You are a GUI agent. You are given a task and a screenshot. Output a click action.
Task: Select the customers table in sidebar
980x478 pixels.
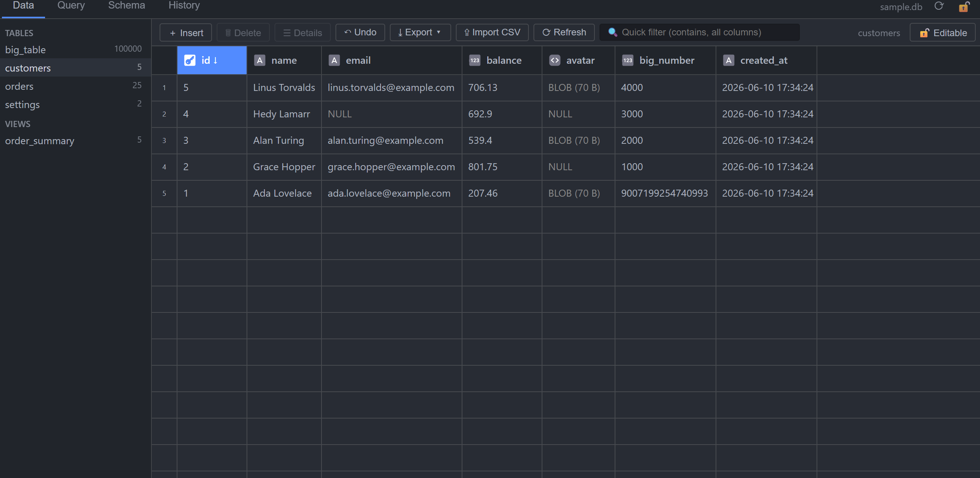point(75,68)
